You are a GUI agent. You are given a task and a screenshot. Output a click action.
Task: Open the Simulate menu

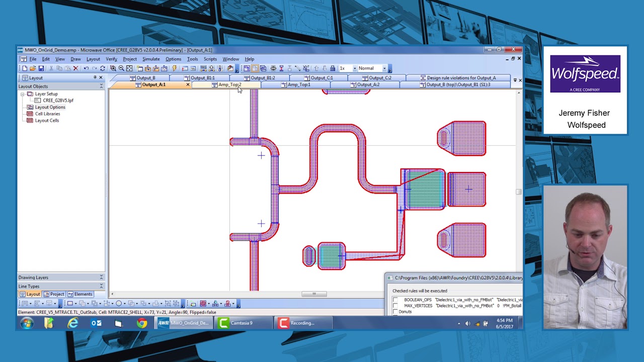point(151,59)
